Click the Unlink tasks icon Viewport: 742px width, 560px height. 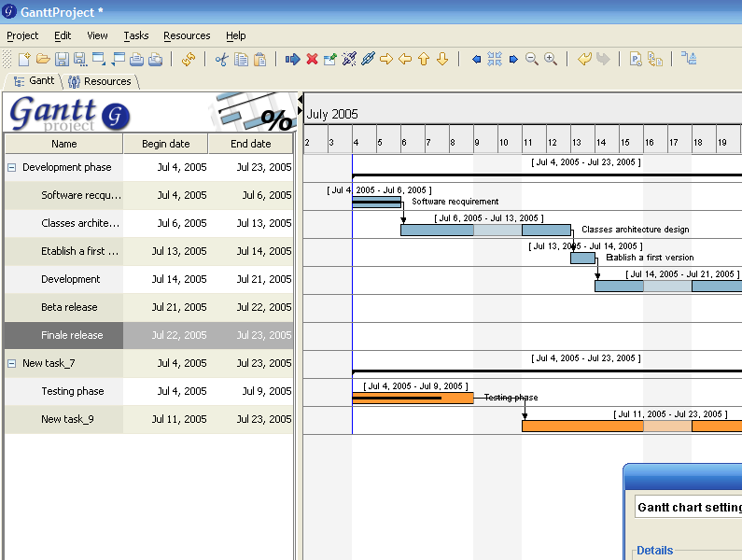[349, 59]
